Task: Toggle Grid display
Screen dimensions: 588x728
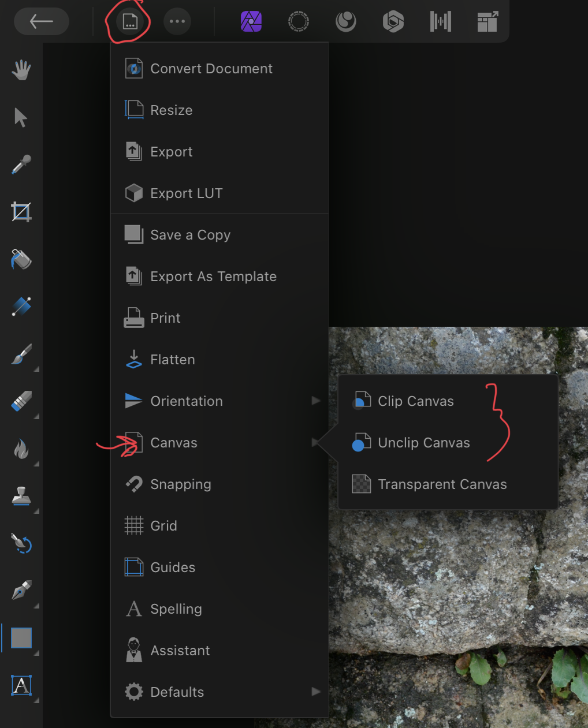Action: 163,526
